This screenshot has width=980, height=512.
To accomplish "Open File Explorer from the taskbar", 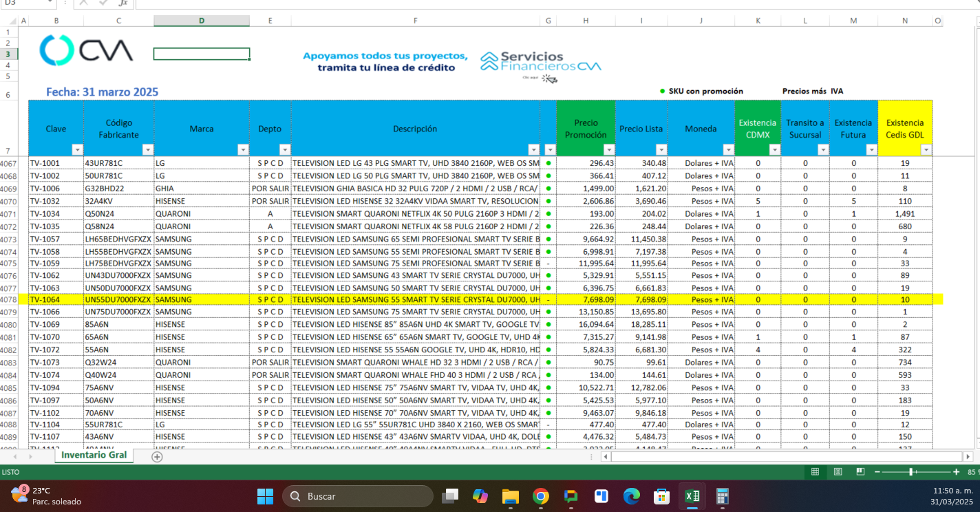I will pos(510,496).
